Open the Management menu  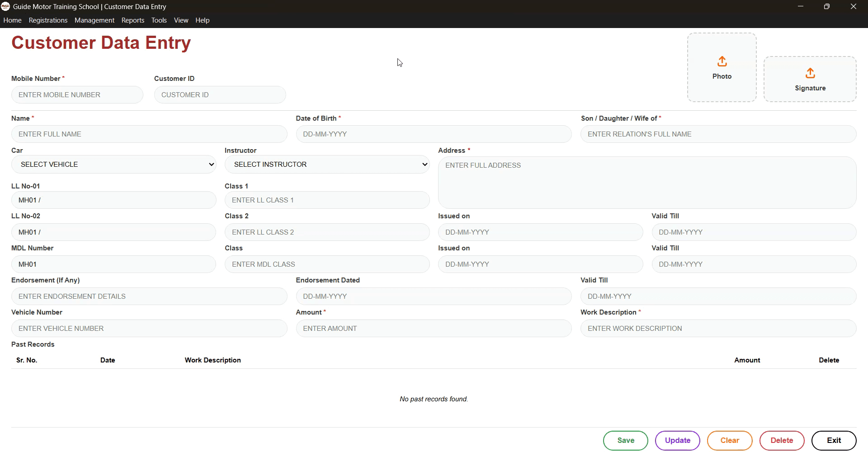(x=94, y=20)
